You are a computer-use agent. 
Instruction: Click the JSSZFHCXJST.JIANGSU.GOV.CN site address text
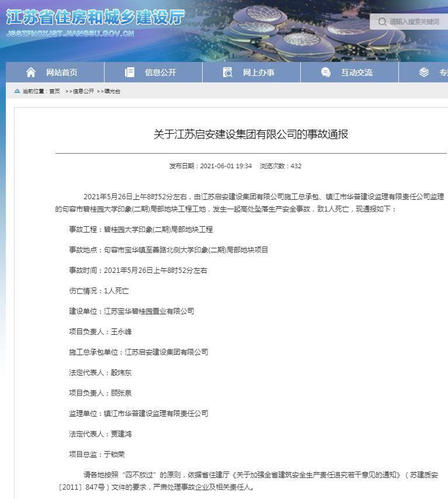coord(70,33)
